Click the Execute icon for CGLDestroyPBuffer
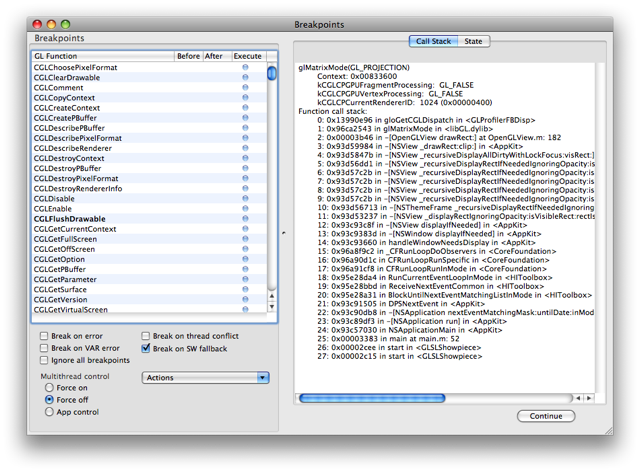Image resolution: width=640 pixels, height=472 pixels. coord(246,168)
